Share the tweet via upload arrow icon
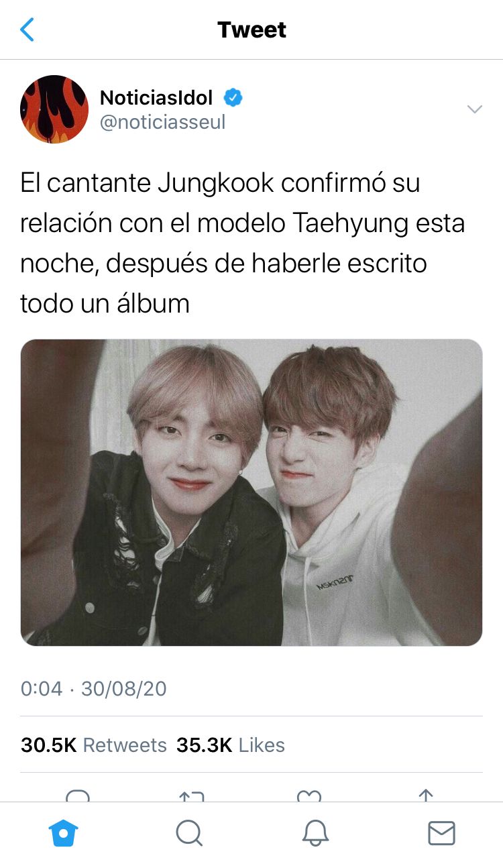 (x=425, y=796)
